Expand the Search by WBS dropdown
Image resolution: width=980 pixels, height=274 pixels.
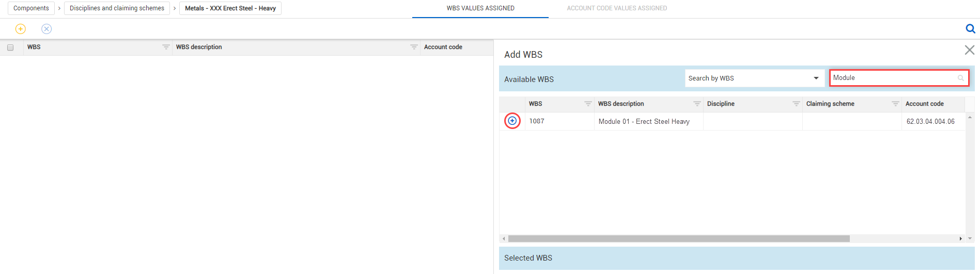coord(816,78)
